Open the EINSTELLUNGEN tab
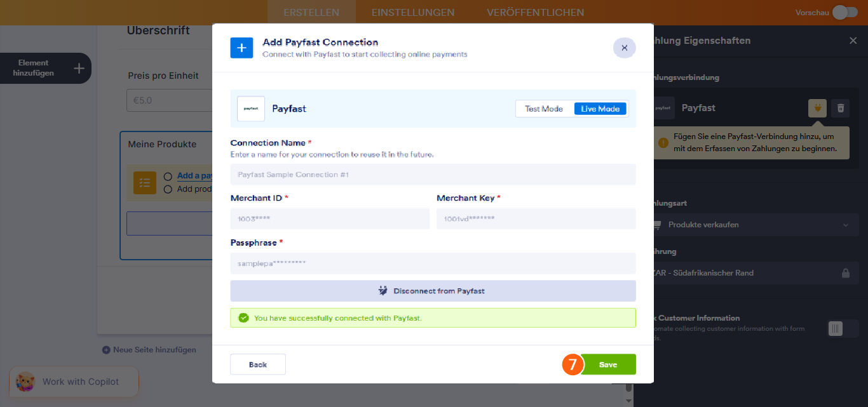 tap(413, 12)
